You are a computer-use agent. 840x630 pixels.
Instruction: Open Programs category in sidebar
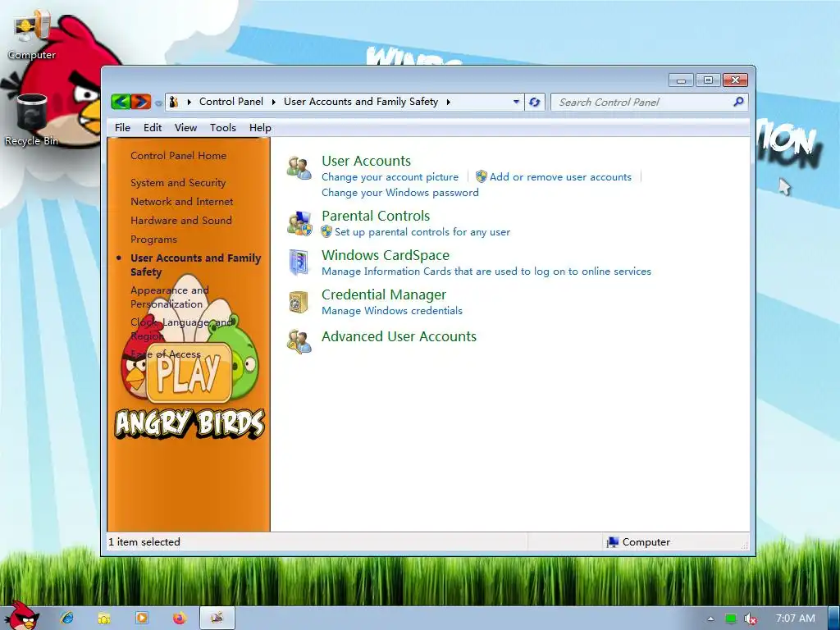(153, 240)
